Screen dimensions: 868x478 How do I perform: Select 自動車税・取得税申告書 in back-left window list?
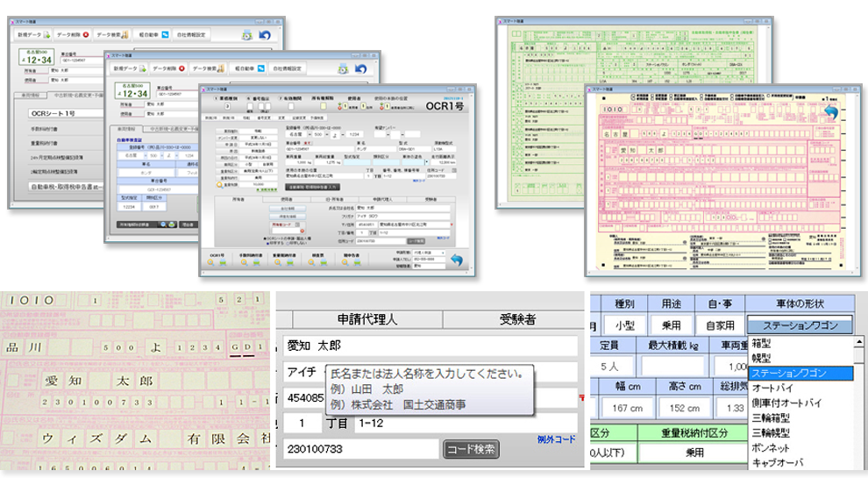[x=66, y=187]
